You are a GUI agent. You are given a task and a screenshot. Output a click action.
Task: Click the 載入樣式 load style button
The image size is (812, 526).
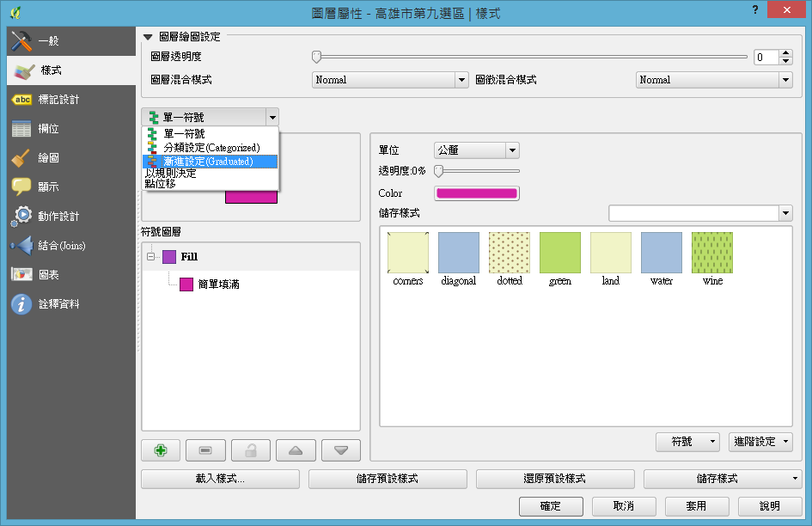220,479
